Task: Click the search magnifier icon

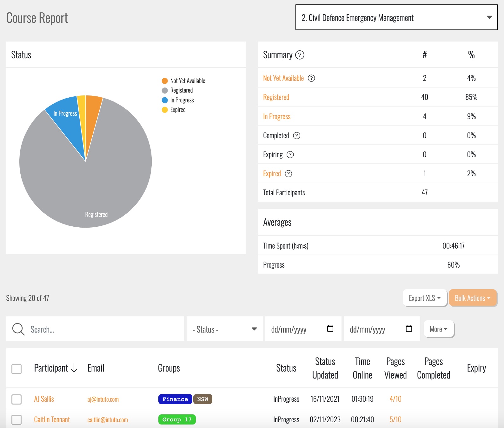Action: pyautogui.click(x=18, y=329)
